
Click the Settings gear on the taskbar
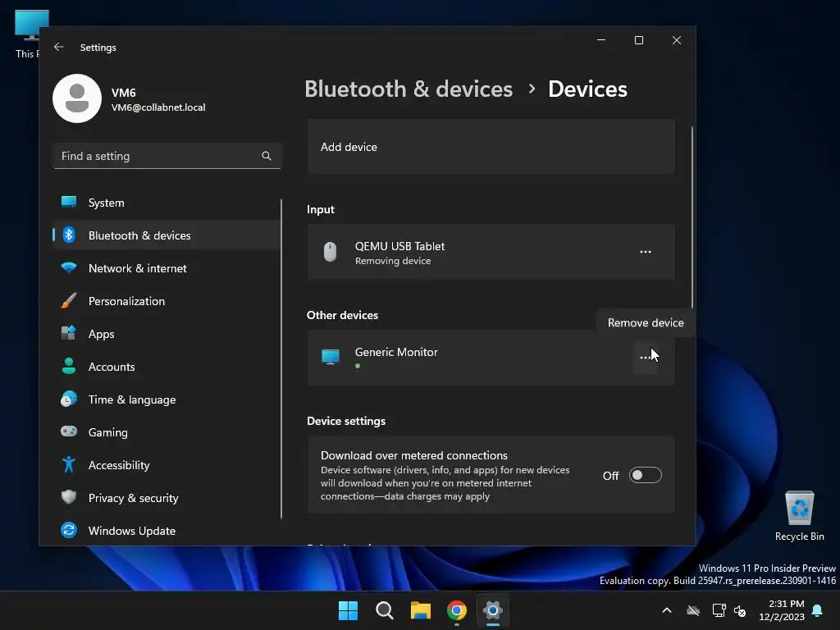tap(493, 610)
